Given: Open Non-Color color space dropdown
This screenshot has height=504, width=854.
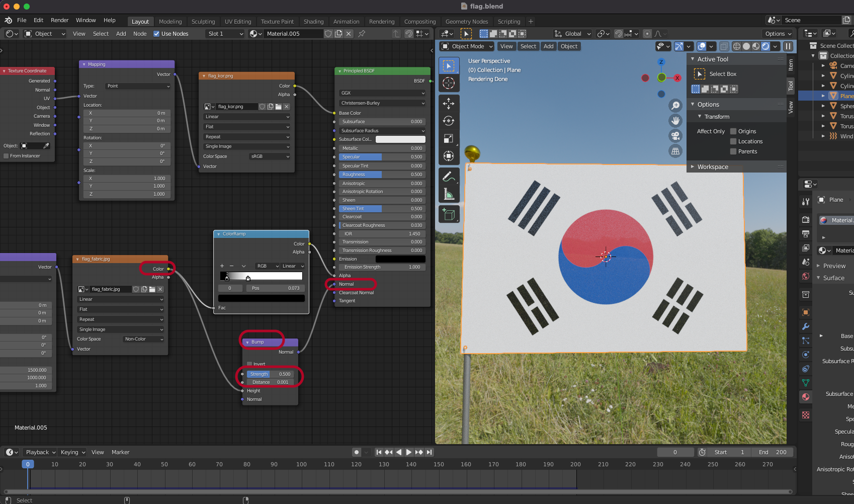Looking at the screenshot, I should tap(144, 339).
